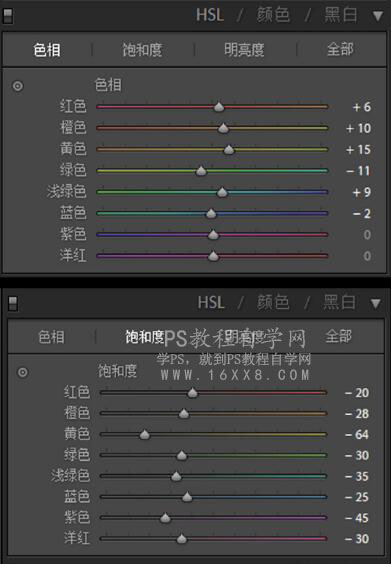Select 黑白 mode in top panel header
This screenshot has height=564, width=391.
pyautogui.click(x=340, y=15)
